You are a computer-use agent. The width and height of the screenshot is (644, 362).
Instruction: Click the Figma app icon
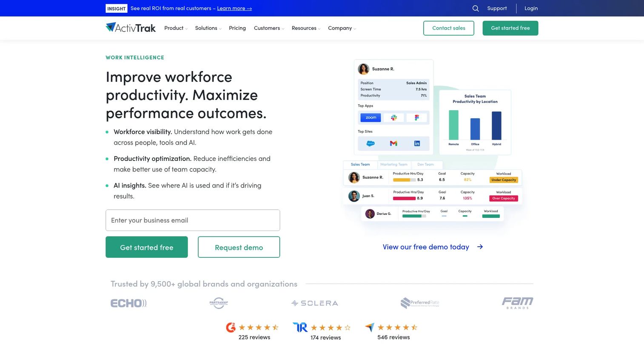click(417, 118)
